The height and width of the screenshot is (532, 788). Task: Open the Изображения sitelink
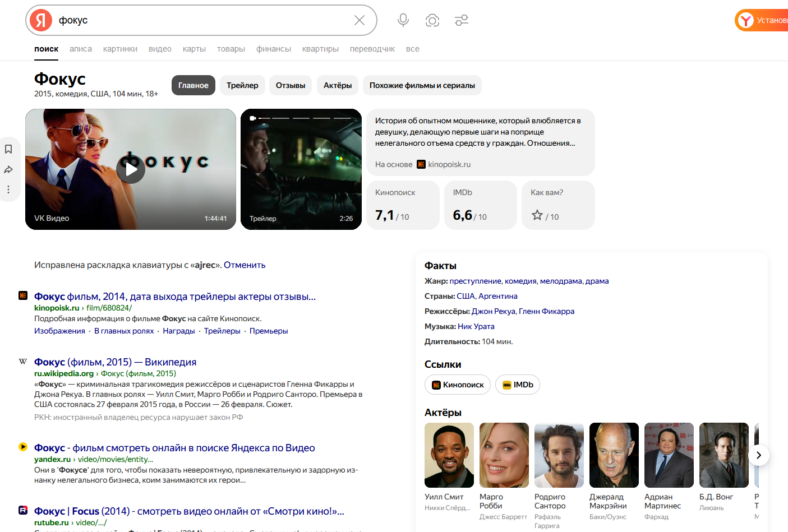pyautogui.click(x=59, y=331)
